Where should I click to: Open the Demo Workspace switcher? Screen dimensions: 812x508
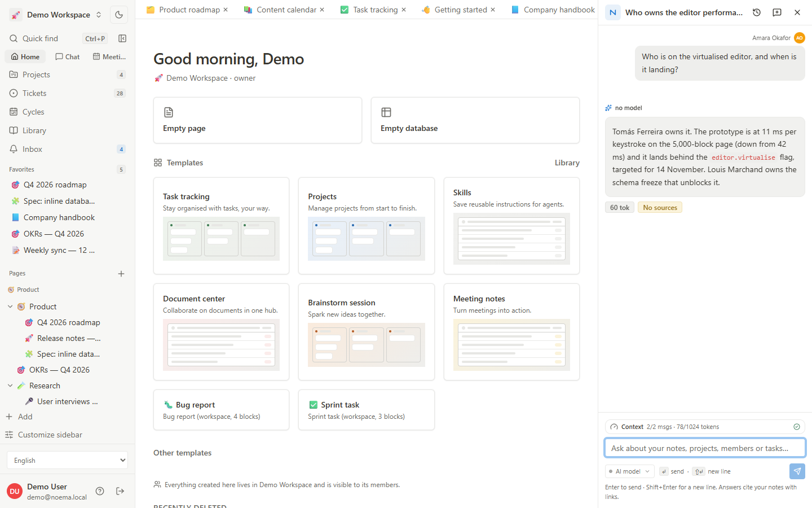coord(56,15)
